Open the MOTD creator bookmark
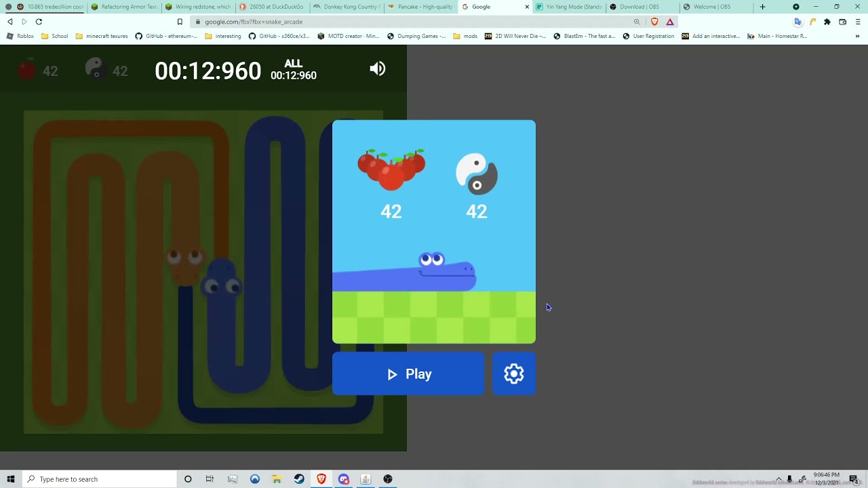Screen dimensions: 868x488 click(x=349, y=36)
